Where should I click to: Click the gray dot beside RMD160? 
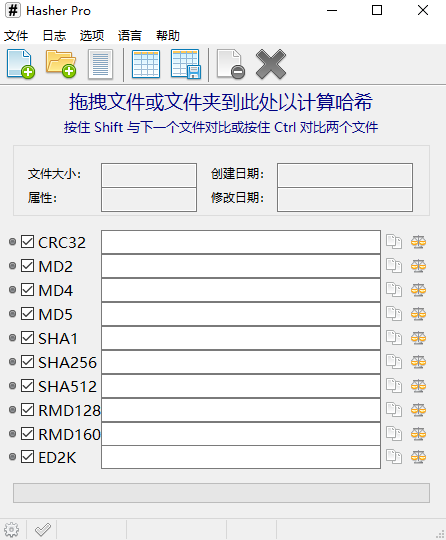(x=12, y=434)
